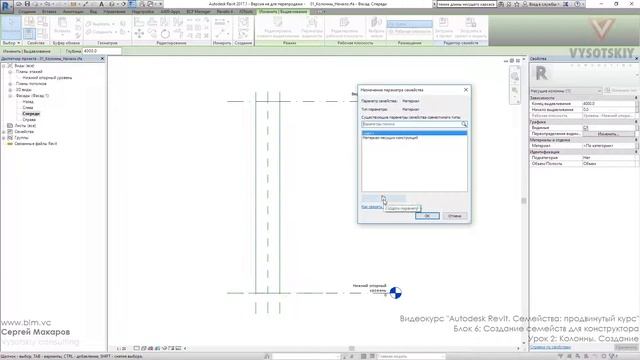Open the Создание ribbon tab
640x360 pixels.
pyautogui.click(x=27, y=12)
